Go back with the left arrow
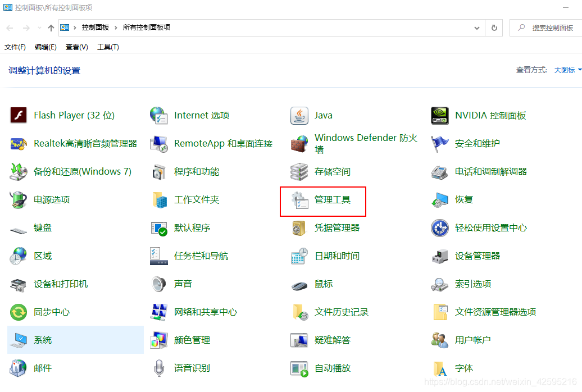Viewport: 582px width, 392px height. pyautogui.click(x=10, y=28)
